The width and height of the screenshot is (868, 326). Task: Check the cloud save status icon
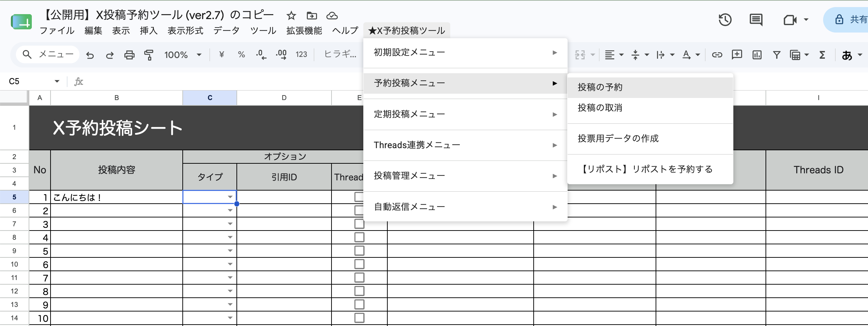click(332, 16)
